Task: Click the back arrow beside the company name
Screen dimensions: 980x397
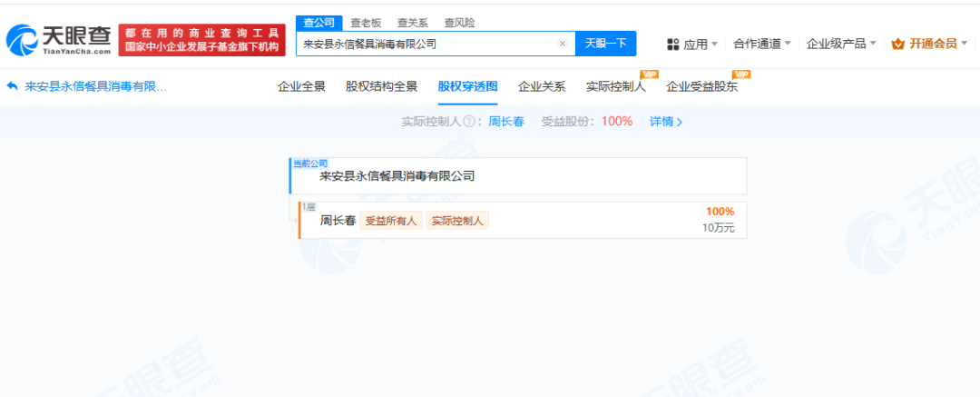Action: click(12, 86)
